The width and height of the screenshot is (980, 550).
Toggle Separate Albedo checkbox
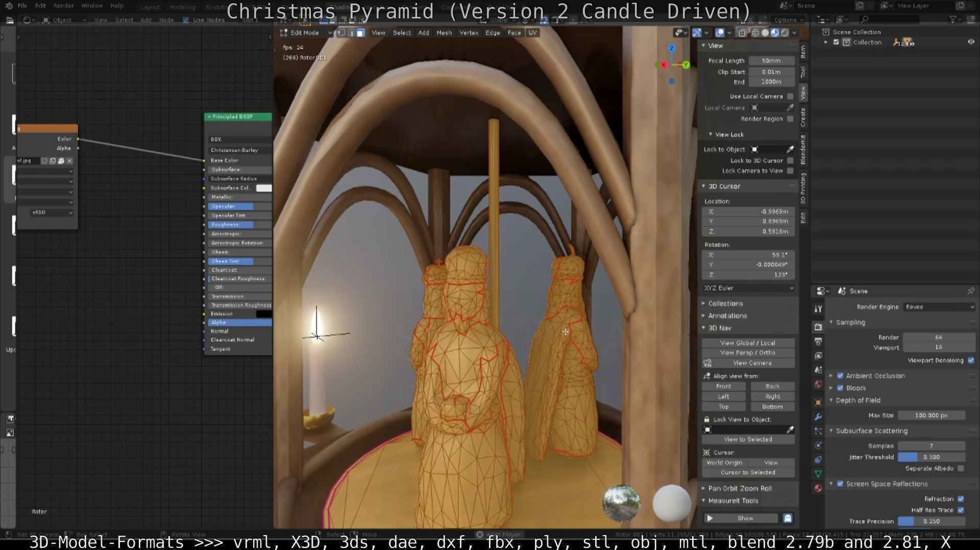(961, 469)
